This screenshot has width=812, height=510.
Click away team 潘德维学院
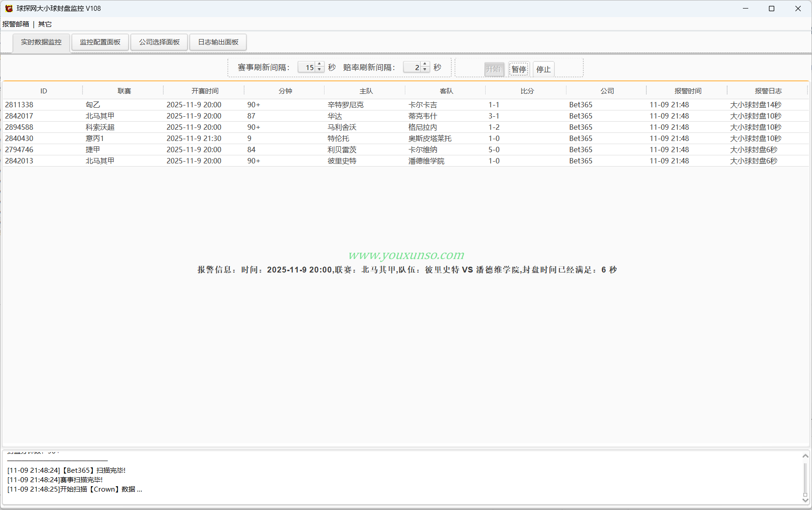coord(426,161)
